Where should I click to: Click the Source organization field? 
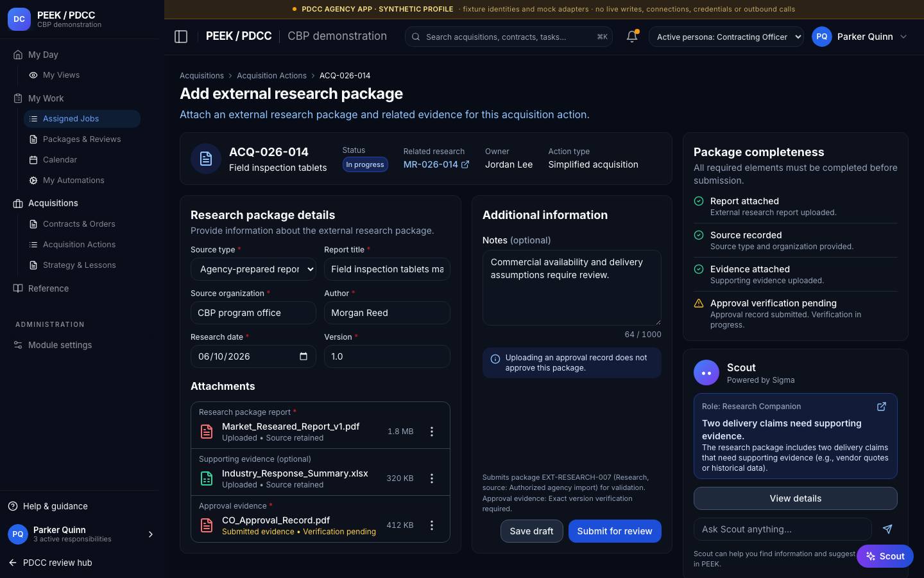253,313
